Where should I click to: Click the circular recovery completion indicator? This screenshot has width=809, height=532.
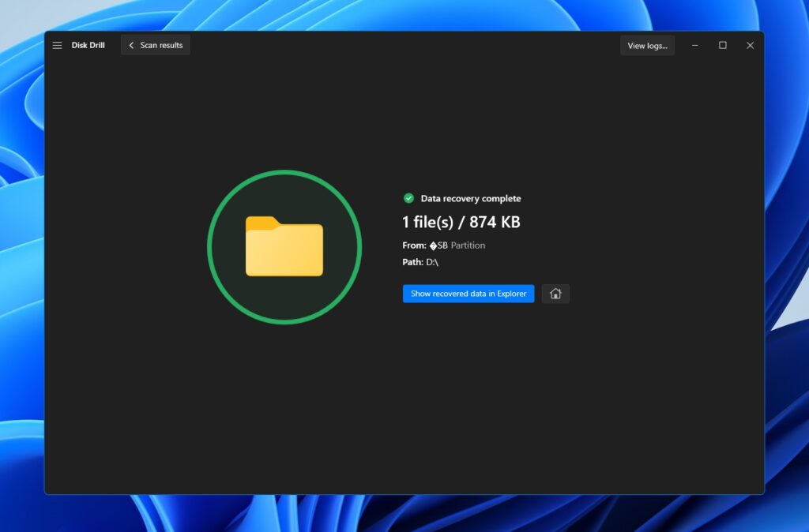pos(284,246)
